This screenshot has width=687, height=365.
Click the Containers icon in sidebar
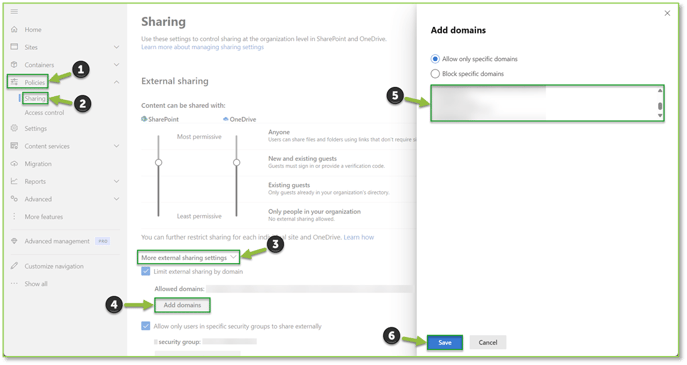(14, 64)
